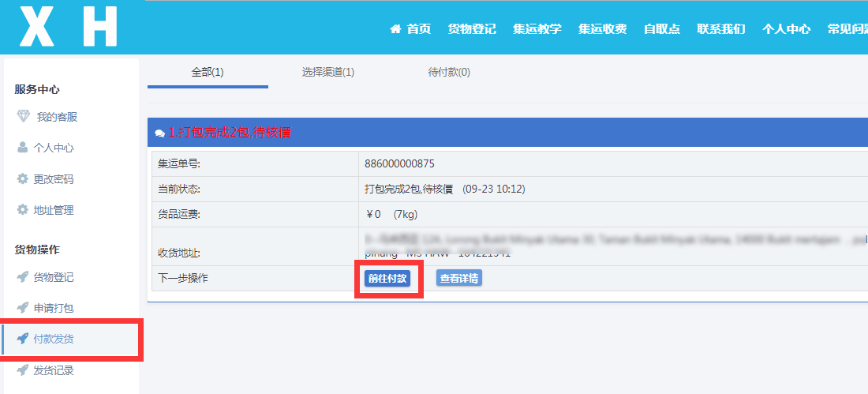Image resolution: width=868 pixels, height=394 pixels.
Task: Click the rocket icon beside 发货记录
Action: tap(23, 370)
